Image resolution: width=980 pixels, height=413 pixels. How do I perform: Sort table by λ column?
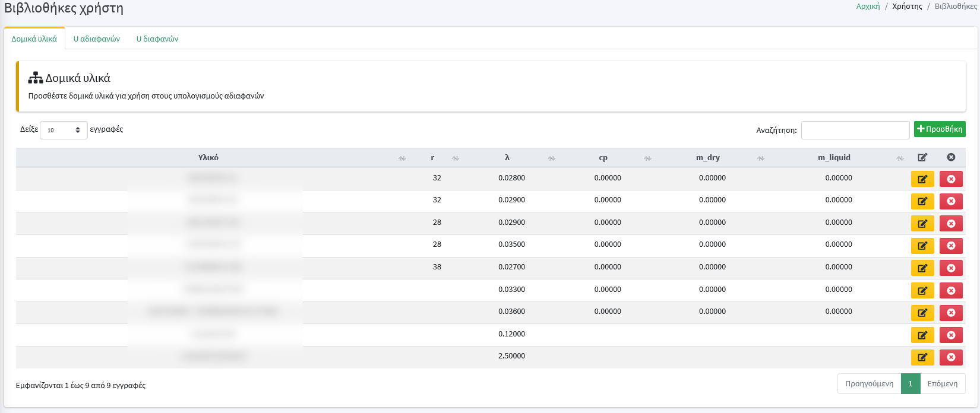(x=507, y=158)
